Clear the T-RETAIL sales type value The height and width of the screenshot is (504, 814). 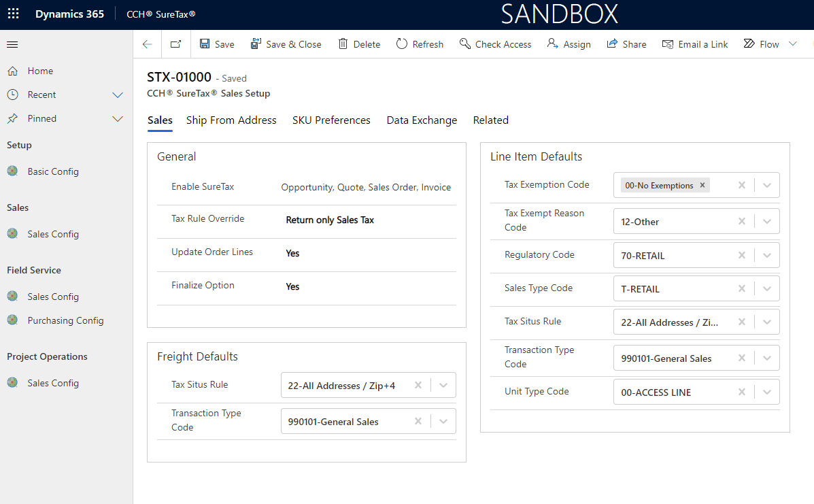click(x=742, y=288)
